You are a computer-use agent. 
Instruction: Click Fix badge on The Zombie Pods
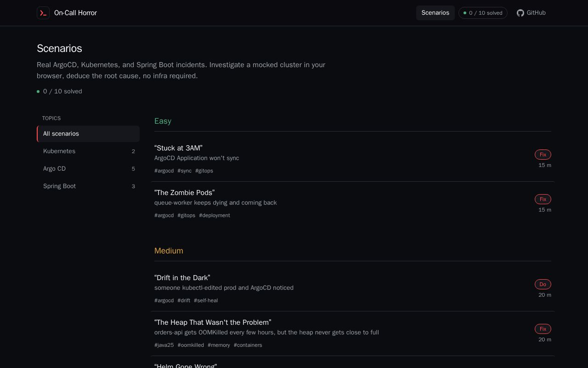[x=543, y=199]
